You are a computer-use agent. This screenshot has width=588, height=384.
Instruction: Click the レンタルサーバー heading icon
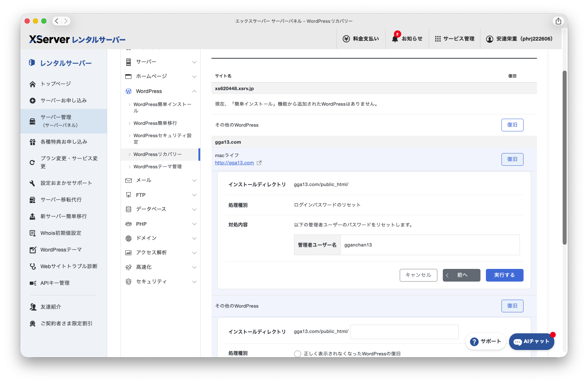32,63
